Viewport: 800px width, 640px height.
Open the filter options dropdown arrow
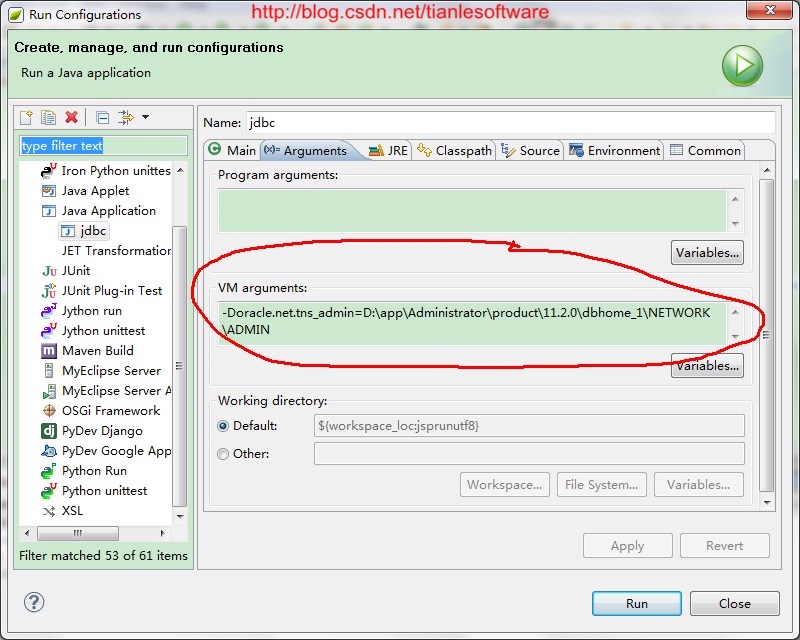tap(145, 117)
